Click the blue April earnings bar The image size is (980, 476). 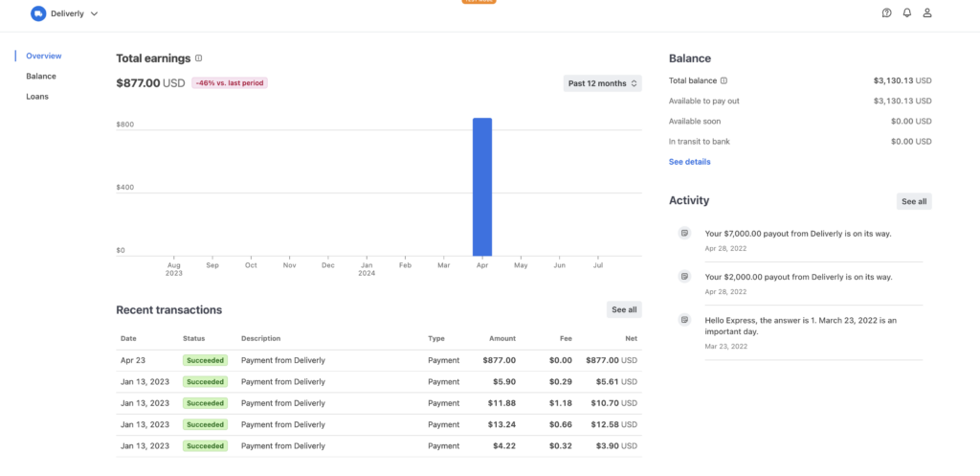pyautogui.click(x=482, y=187)
